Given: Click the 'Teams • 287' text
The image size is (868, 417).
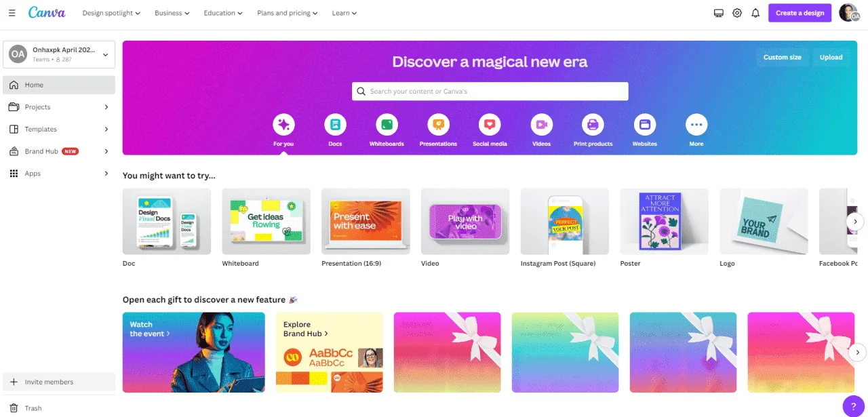Looking at the screenshot, I should tap(52, 60).
